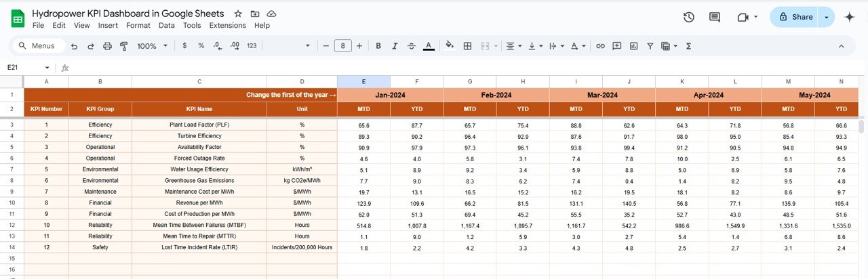Search the Menus box
The image size is (868, 279).
click(x=39, y=46)
